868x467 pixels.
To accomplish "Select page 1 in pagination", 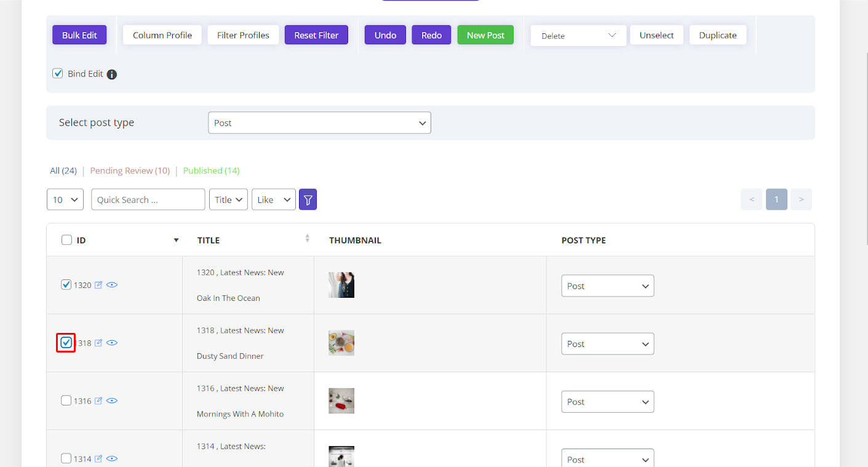I will point(776,199).
